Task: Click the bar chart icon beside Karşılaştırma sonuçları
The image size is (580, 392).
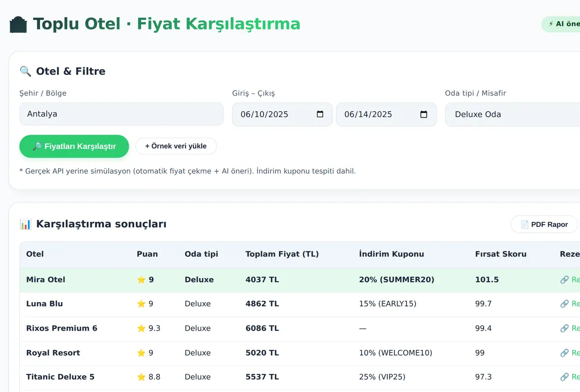Action: point(25,224)
